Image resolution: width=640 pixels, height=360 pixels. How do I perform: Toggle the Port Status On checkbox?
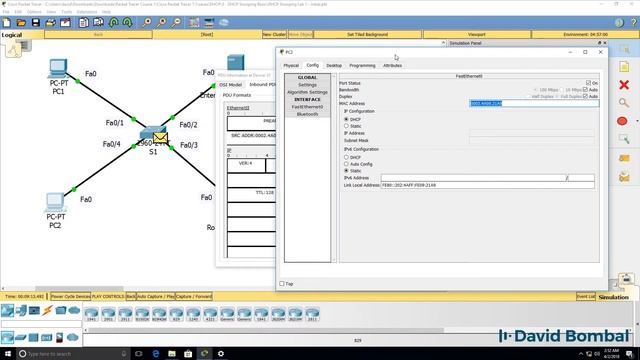point(588,83)
